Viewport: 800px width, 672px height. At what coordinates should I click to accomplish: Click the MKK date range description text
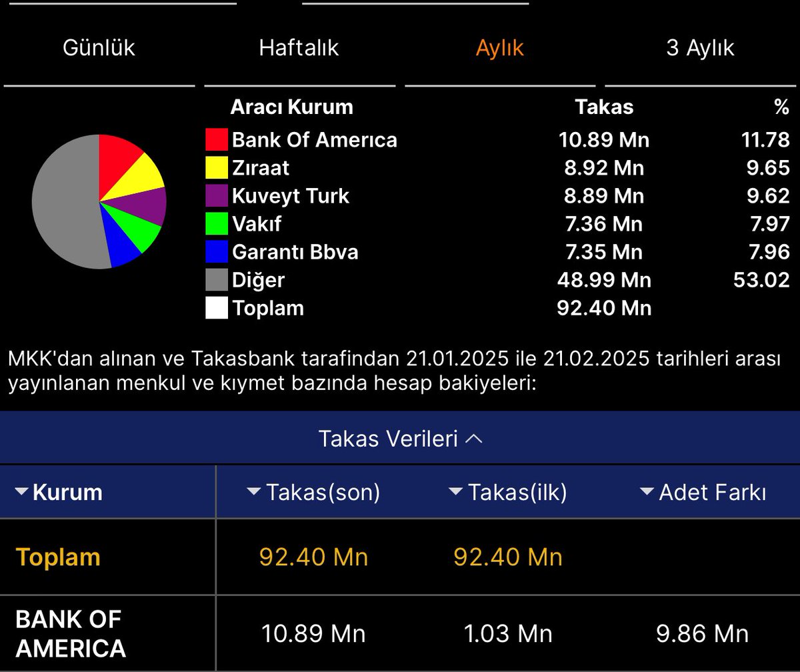pyautogui.click(x=393, y=372)
